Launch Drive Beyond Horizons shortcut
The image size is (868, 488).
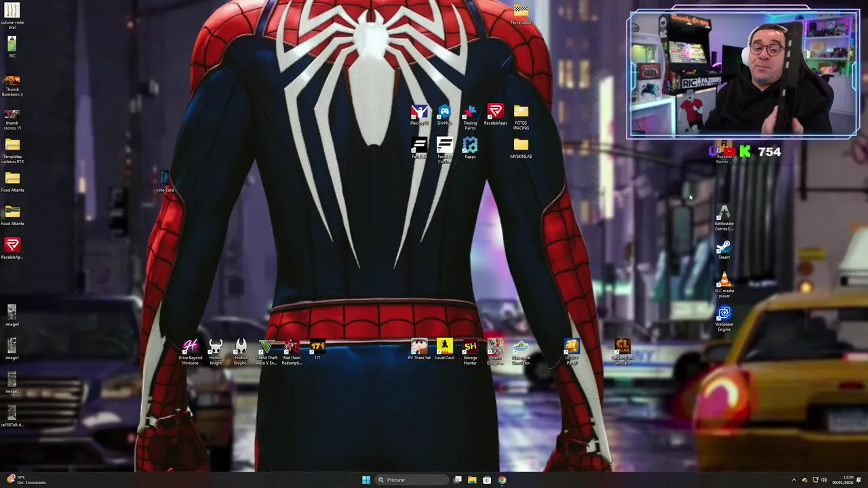click(x=190, y=352)
